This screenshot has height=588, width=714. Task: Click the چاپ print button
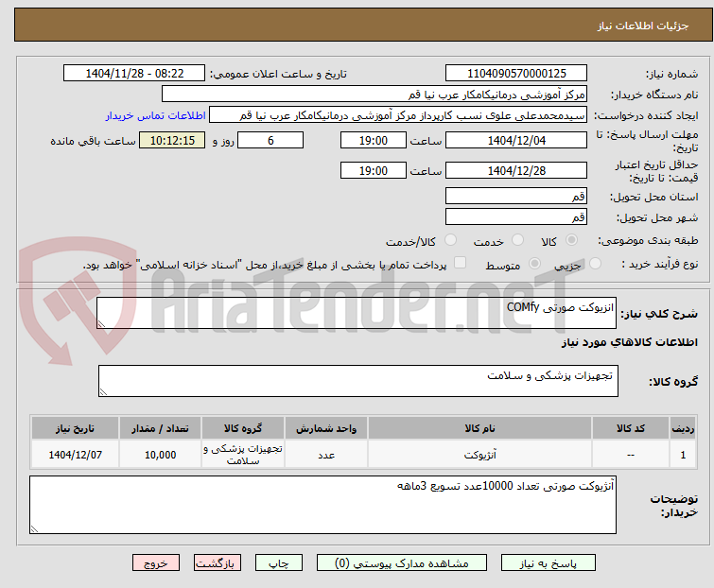tap(279, 563)
